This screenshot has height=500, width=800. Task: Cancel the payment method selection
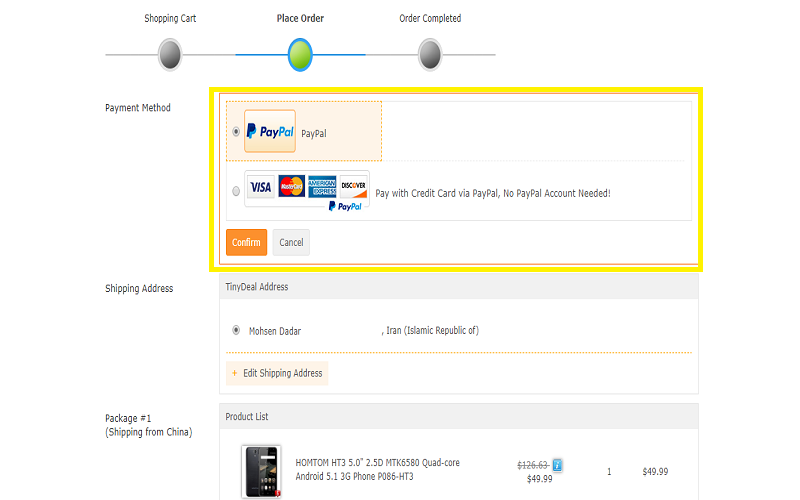pyautogui.click(x=291, y=242)
